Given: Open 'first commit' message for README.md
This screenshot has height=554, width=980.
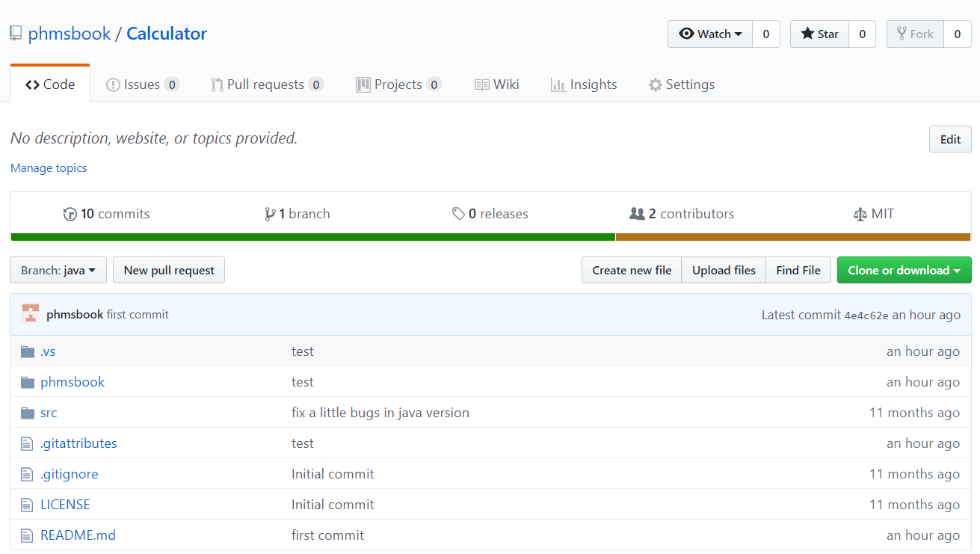Looking at the screenshot, I should (x=327, y=535).
